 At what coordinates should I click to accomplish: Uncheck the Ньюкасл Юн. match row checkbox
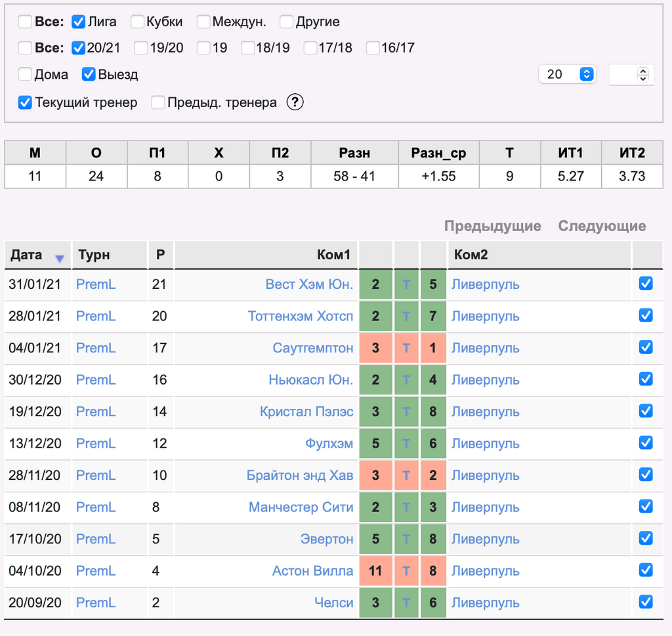tap(646, 379)
